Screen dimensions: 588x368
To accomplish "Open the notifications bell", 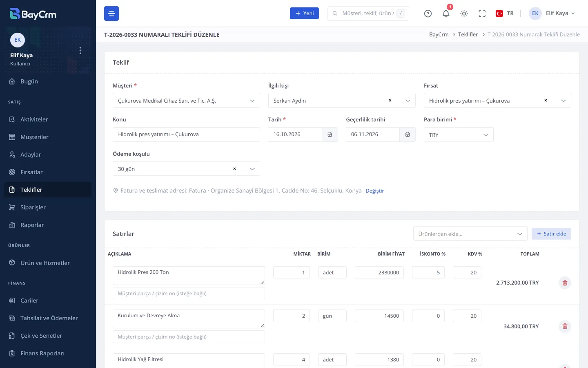I will click(446, 13).
